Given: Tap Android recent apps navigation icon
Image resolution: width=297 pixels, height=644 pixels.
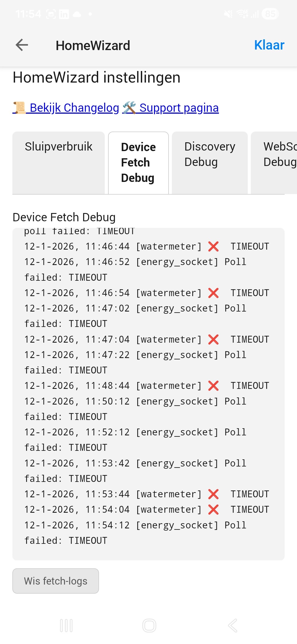Looking at the screenshot, I should click(66, 626).
